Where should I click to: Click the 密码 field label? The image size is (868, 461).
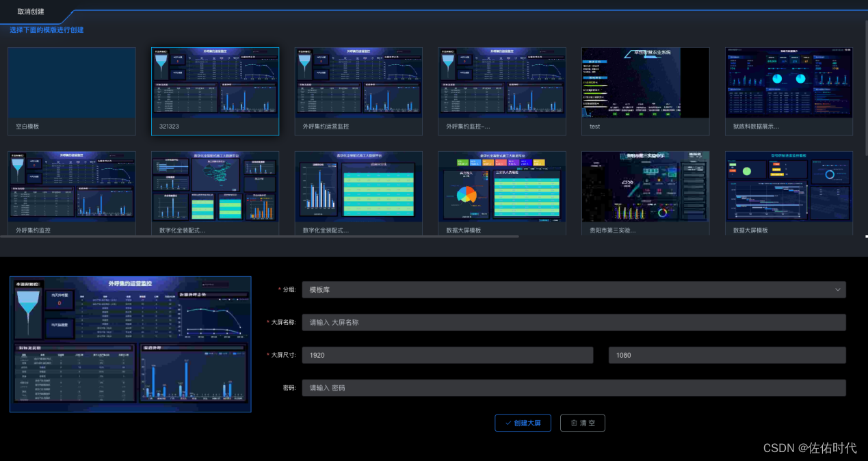tap(289, 388)
